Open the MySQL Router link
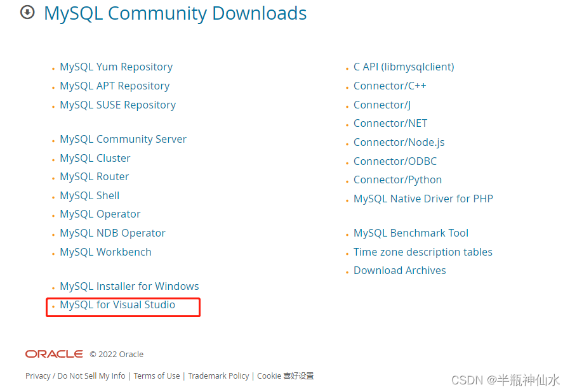 (x=94, y=176)
